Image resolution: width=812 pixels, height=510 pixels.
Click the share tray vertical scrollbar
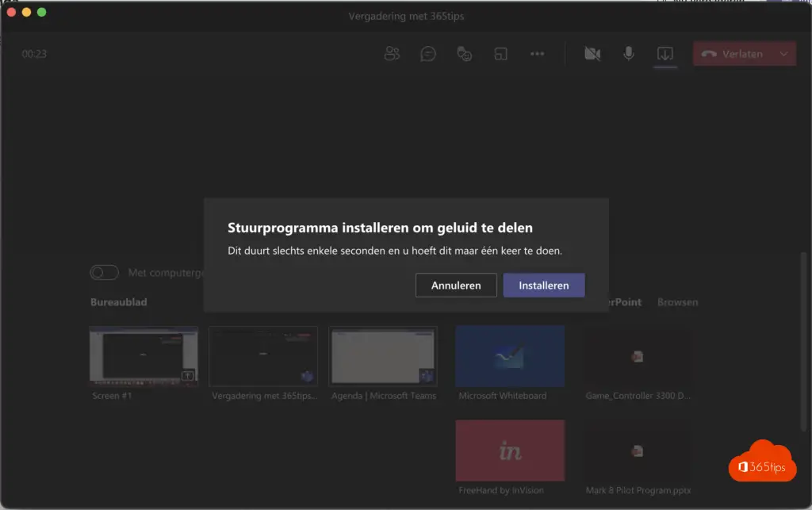[x=803, y=342]
